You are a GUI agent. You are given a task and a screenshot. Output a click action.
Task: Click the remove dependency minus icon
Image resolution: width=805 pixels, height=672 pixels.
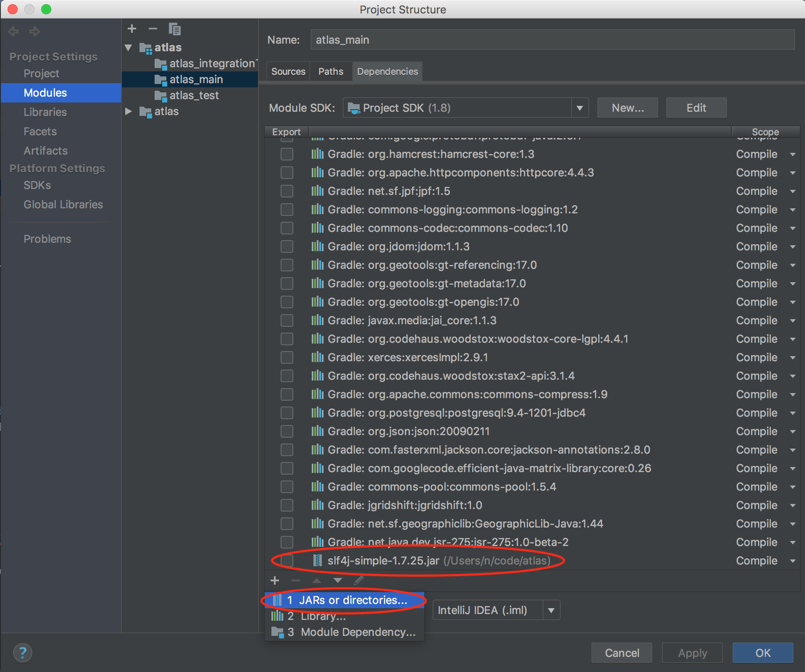296,580
